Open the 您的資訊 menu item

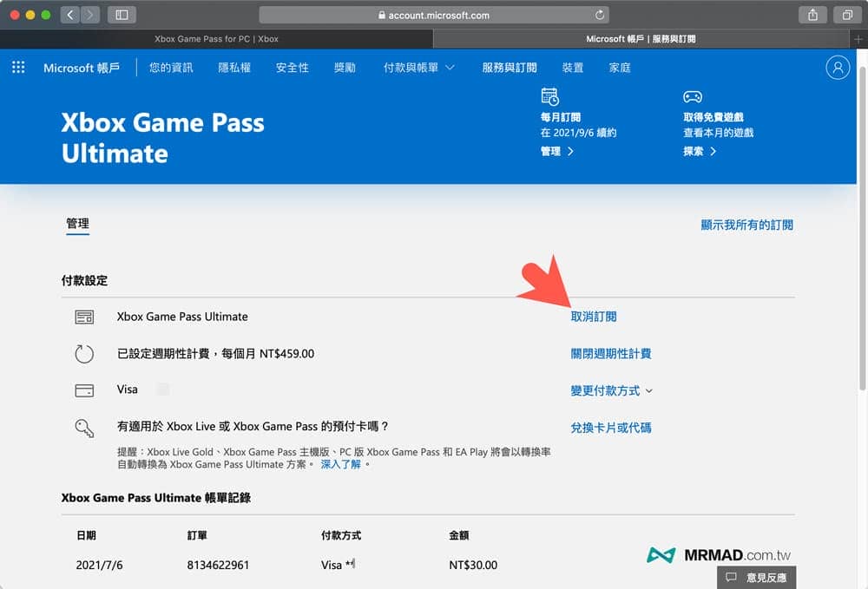pos(171,68)
